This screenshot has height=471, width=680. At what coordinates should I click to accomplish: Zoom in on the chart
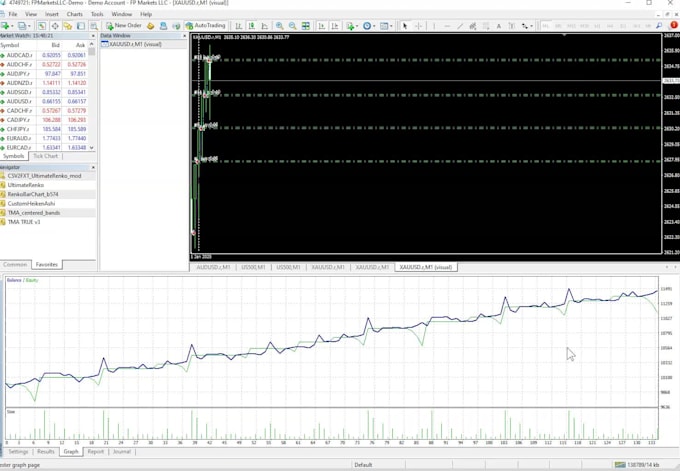[280, 26]
